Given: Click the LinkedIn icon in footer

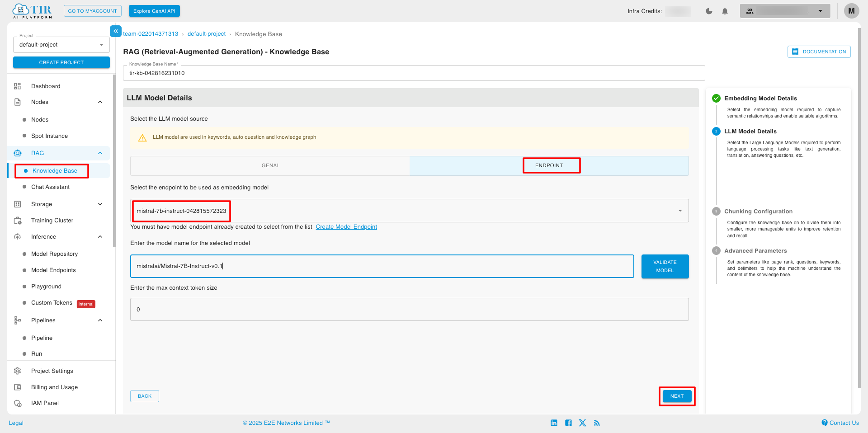Looking at the screenshot, I should [x=554, y=423].
